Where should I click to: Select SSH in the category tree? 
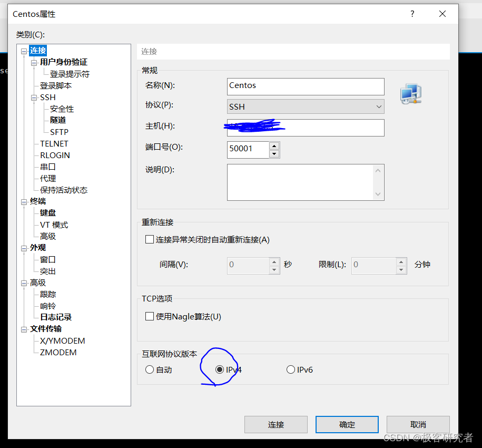pos(47,98)
